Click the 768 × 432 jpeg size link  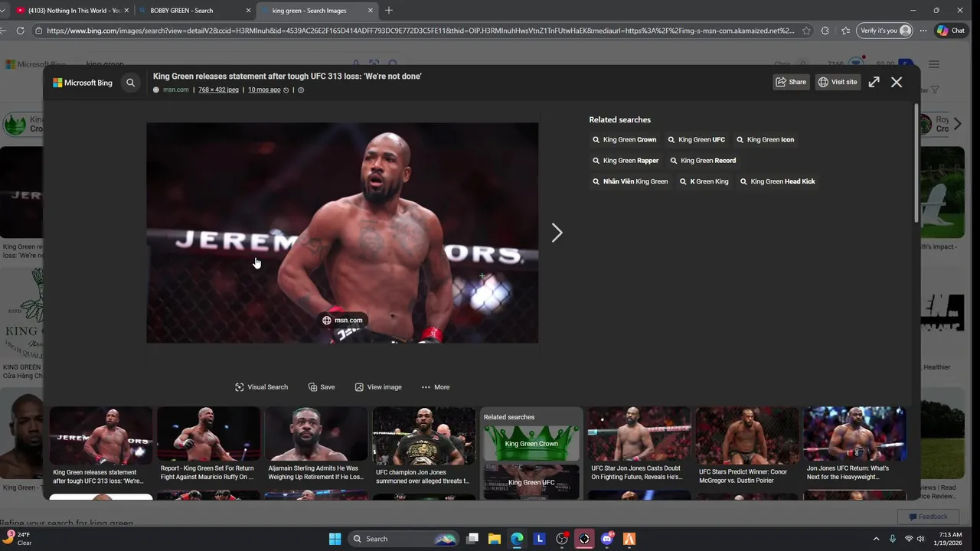tap(218, 90)
